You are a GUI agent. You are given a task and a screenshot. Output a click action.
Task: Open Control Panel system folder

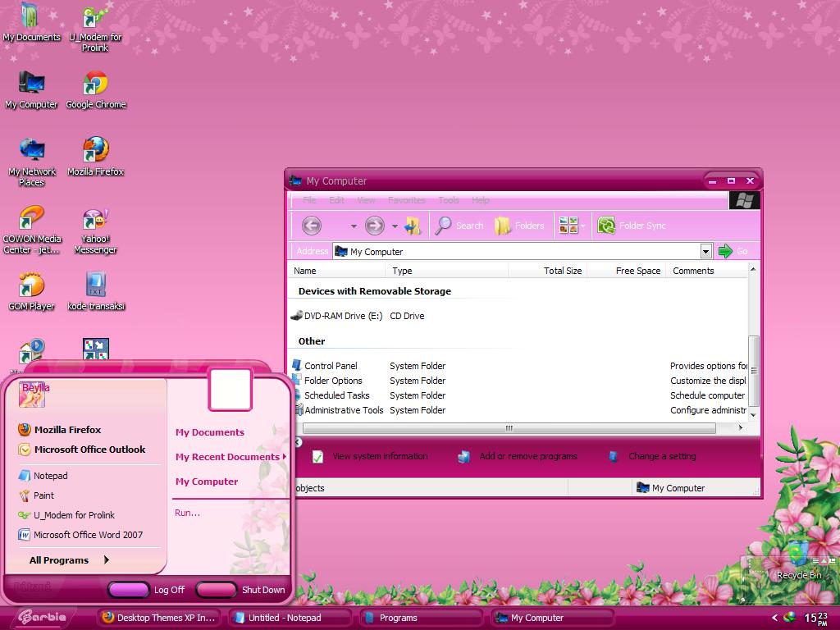[x=331, y=366]
